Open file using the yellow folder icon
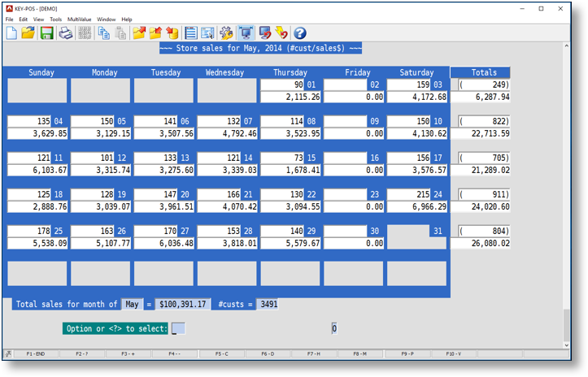 pyautogui.click(x=28, y=33)
